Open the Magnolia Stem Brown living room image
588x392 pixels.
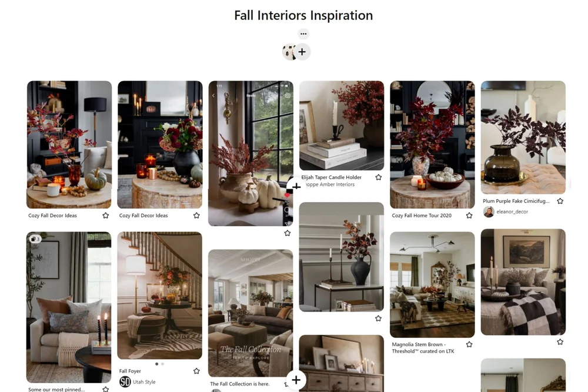click(432, 285)
